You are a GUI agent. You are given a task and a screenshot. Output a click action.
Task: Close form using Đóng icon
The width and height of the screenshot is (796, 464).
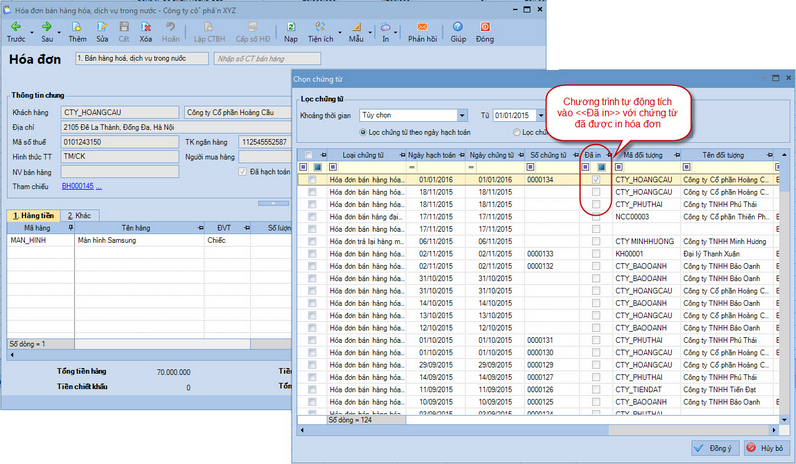click(x=485, y=27)
